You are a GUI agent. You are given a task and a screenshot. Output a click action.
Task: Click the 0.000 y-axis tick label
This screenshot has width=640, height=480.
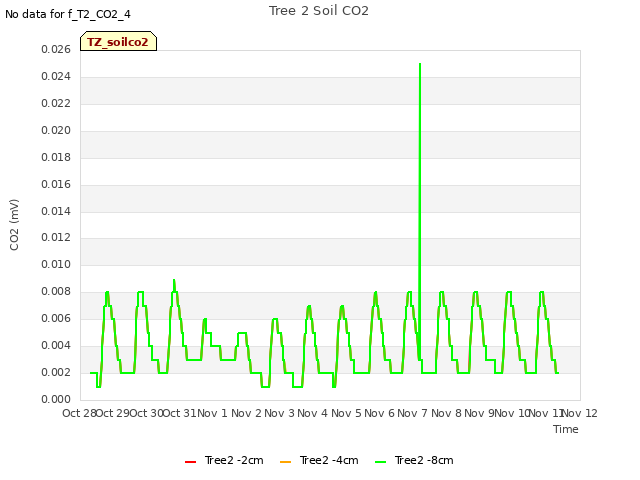click(56, 400)
